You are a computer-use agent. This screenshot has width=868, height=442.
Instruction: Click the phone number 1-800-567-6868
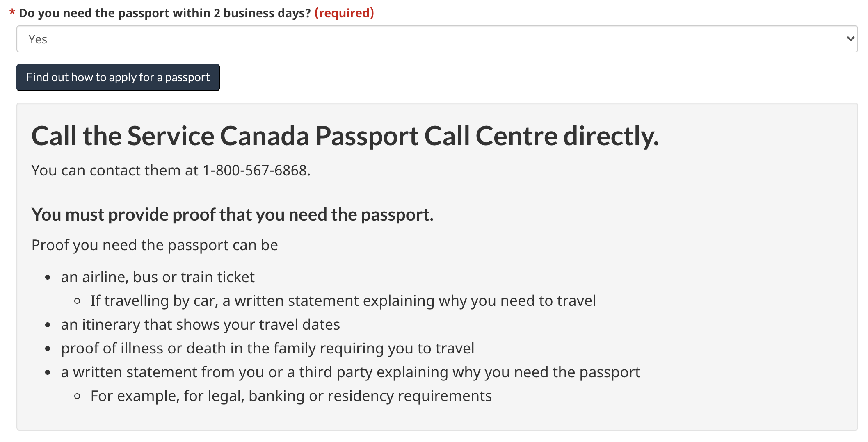click(x=255, y=171)
